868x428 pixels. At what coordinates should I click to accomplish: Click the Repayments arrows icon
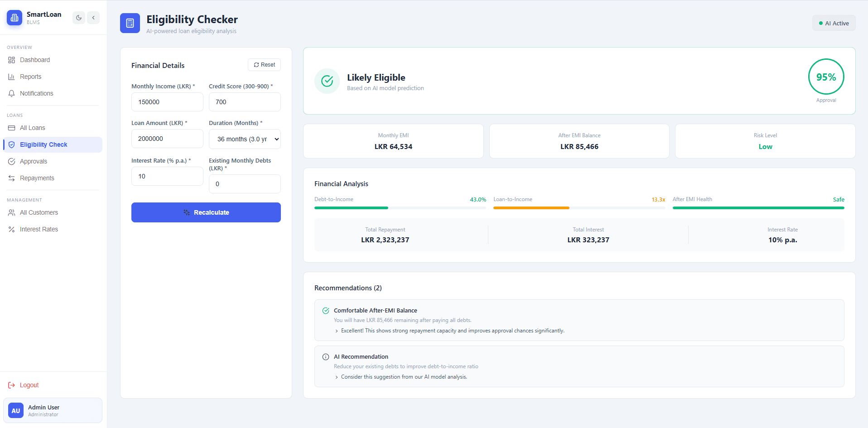click(12, 178)
